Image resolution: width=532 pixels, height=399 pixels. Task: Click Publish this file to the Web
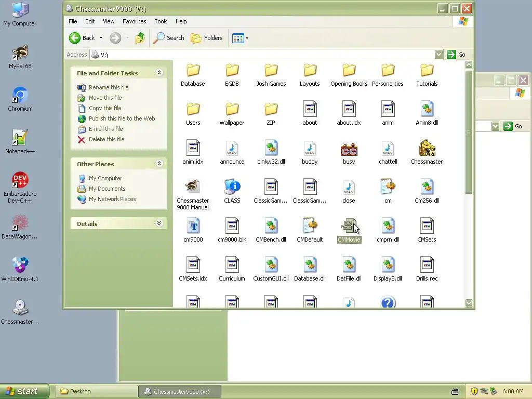[122, 118]
